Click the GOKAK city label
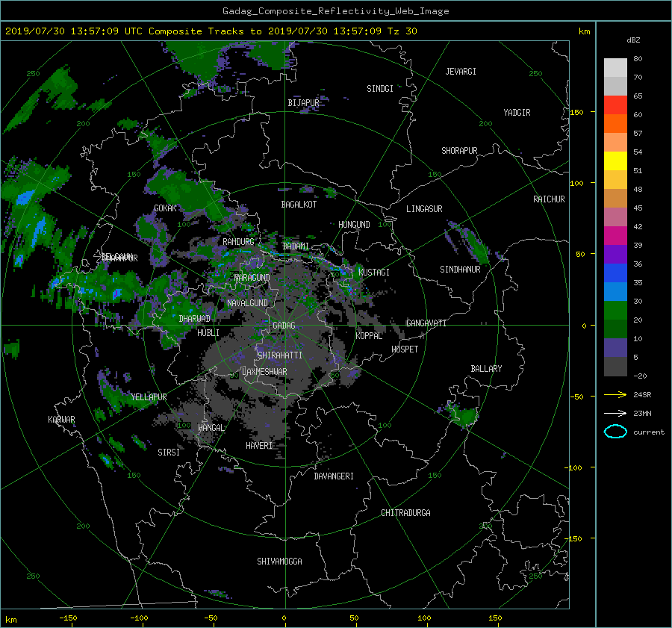672x628 pixels. [x=165, y=208]
